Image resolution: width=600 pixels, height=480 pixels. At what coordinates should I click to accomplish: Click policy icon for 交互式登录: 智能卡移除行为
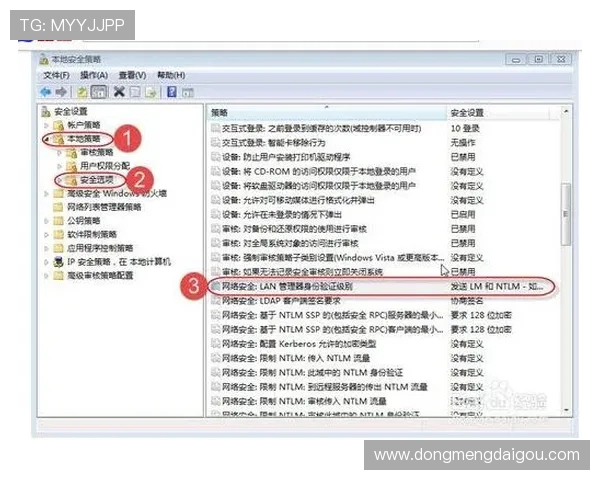pyautogui.click(x=215, y=143)
